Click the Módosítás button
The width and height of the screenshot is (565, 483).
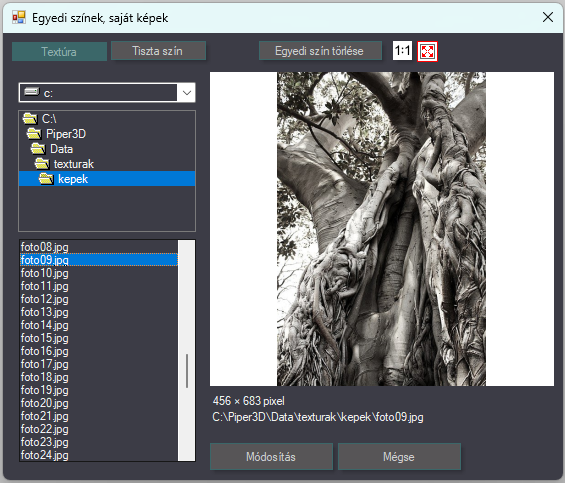(x=271, y=457)
